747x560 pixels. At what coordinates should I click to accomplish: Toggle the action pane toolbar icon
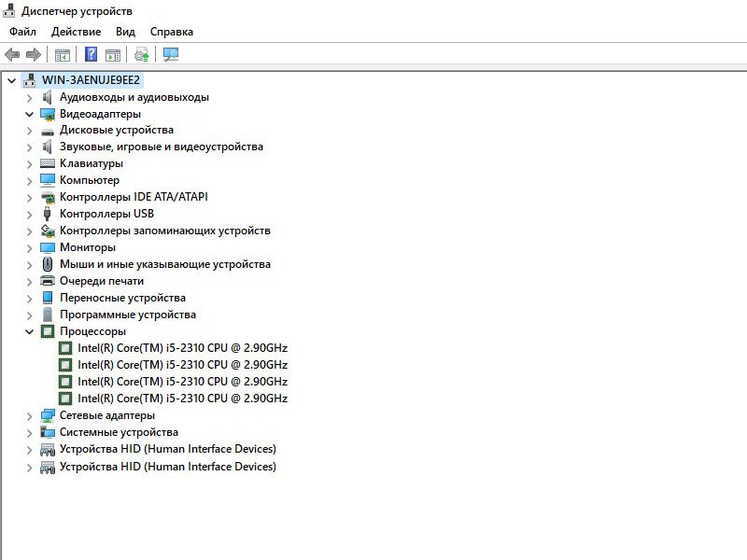(x=113, y=55)
